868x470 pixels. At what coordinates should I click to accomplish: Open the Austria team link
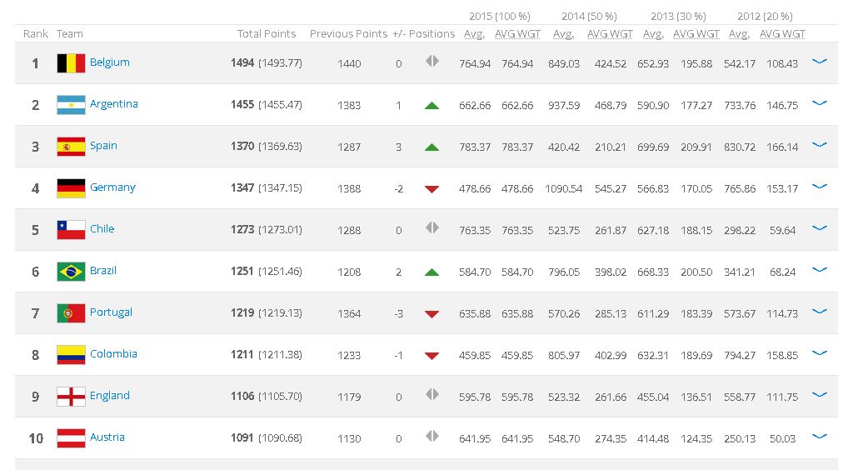coord(107,437)
